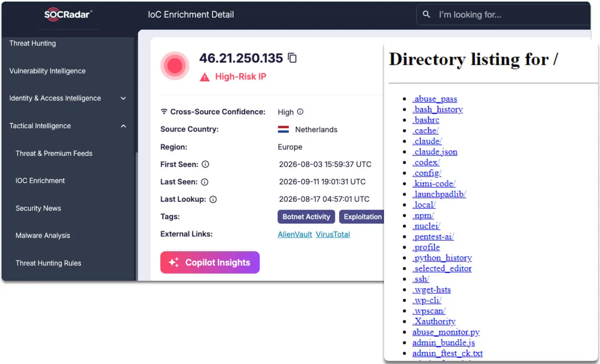
Task: Open the .kimi-code/ directory link
Action: [434, 184]
